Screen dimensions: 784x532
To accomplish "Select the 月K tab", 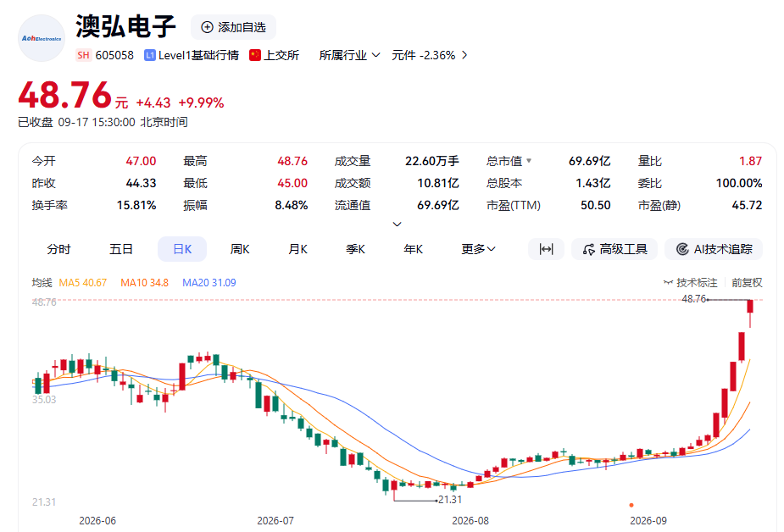I will (297, 249).
